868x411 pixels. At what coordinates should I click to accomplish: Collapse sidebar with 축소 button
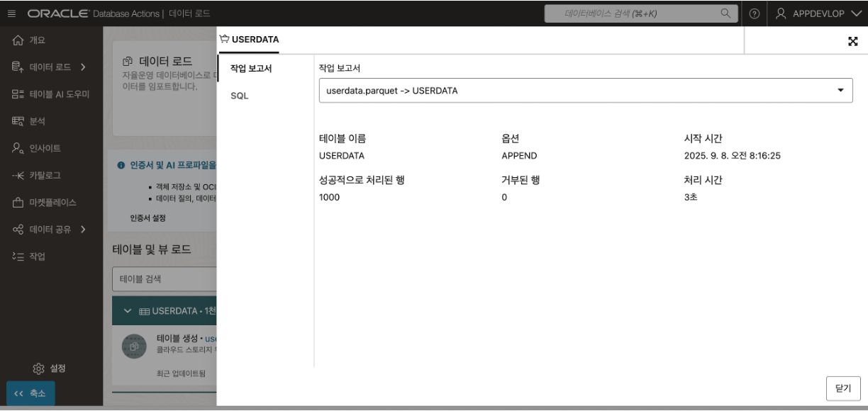pyautogui.click(x=30, y=394)
